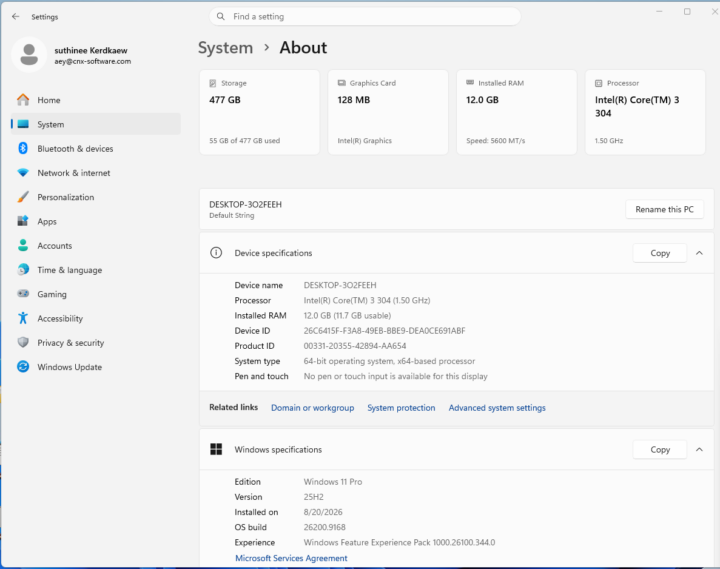Viewport: 720px width, 569px height.
Task: Click the DESKTOP-3O2FEEH Default String heading
Action: click(x=245, y=209)
